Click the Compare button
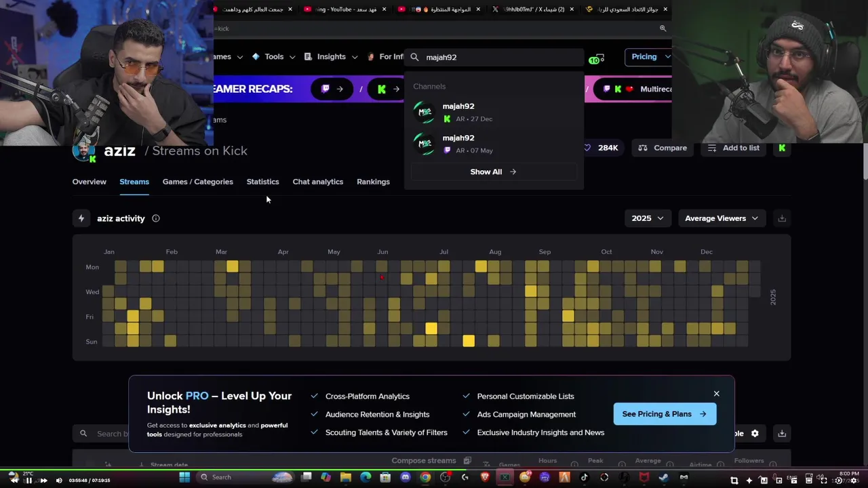The image size is (868, 488). coord(663,148)
